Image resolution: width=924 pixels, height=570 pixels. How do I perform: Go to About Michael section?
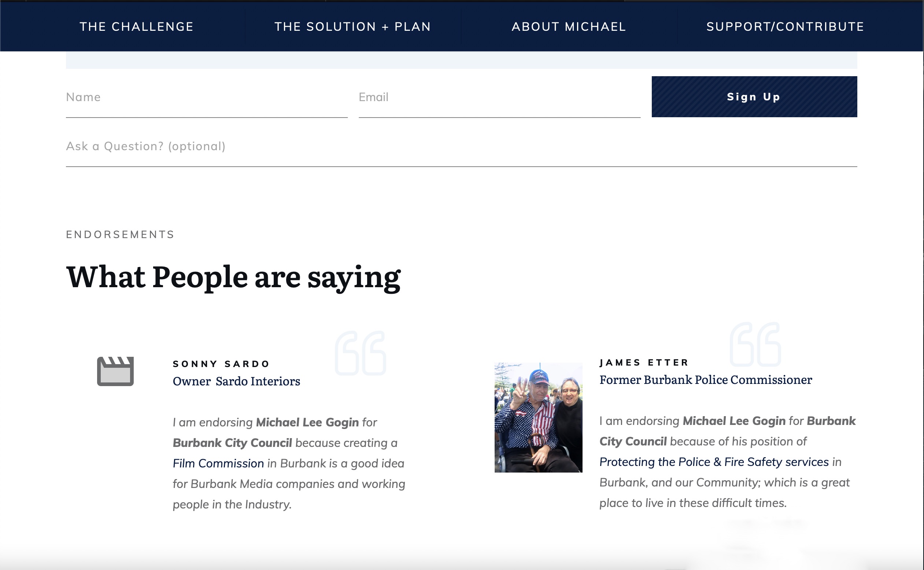569,26
